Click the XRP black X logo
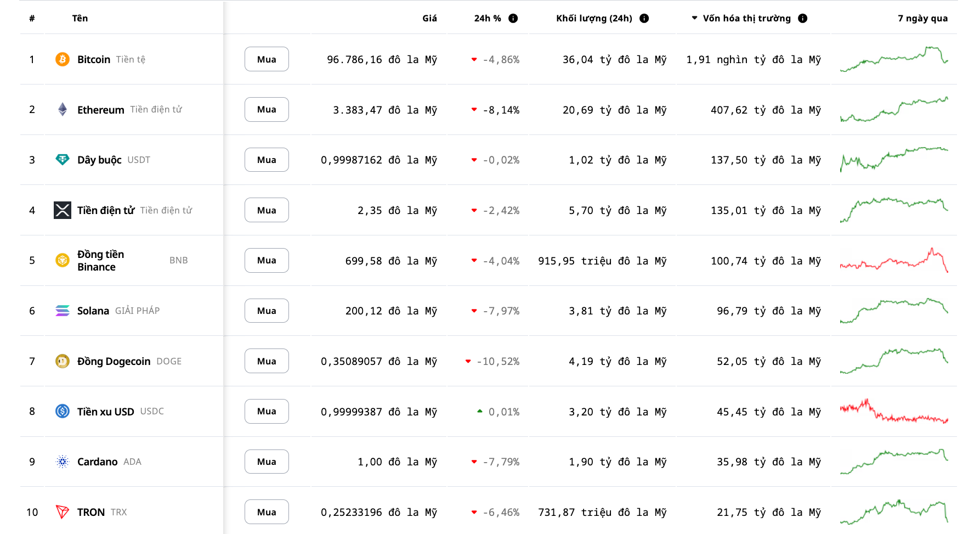Screen dimensions: 980x534 [63, 210]
